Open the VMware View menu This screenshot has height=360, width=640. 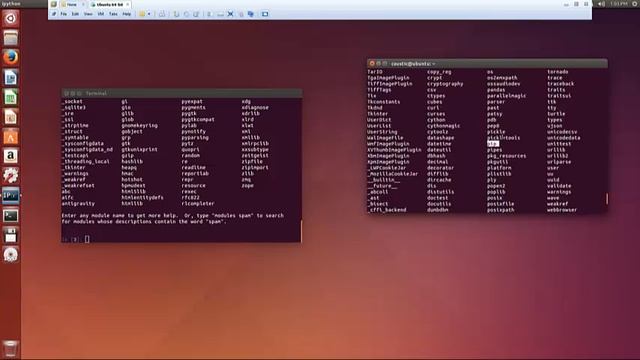(88, 14)
